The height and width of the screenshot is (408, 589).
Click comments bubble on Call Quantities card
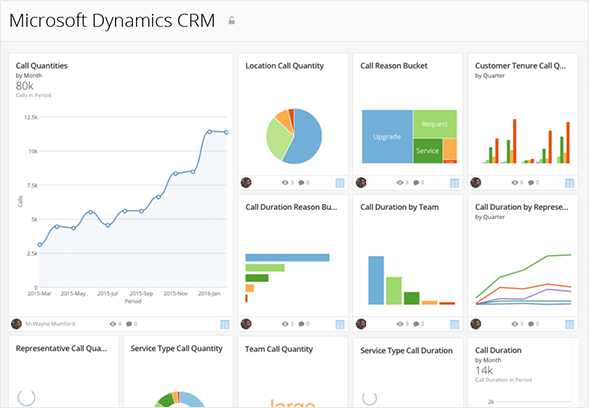click(x=129, y=323)
